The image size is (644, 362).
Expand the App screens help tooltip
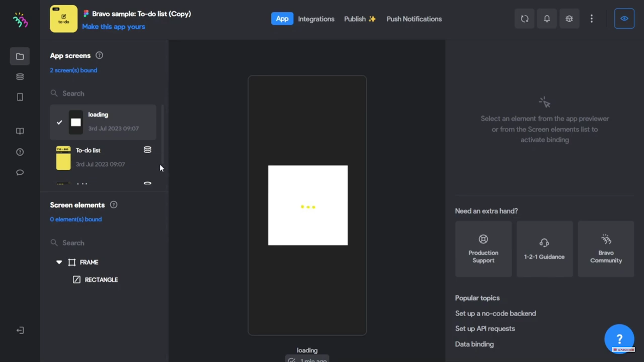click(99, 55)
